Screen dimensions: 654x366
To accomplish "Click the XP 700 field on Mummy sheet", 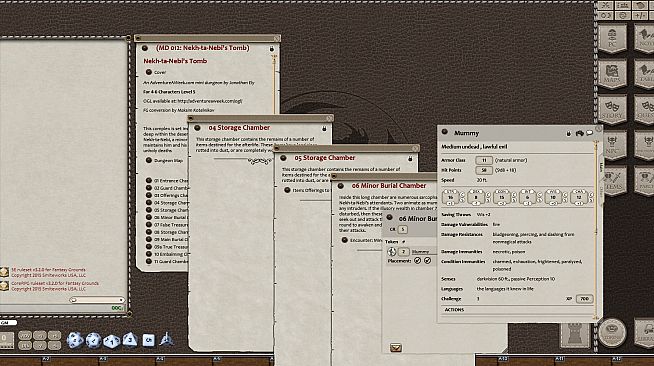I will coord(584,298).
